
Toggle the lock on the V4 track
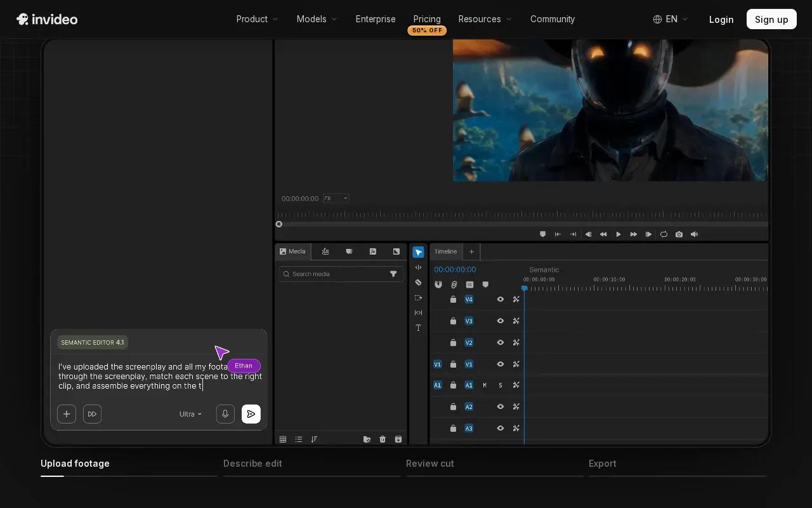453,299
